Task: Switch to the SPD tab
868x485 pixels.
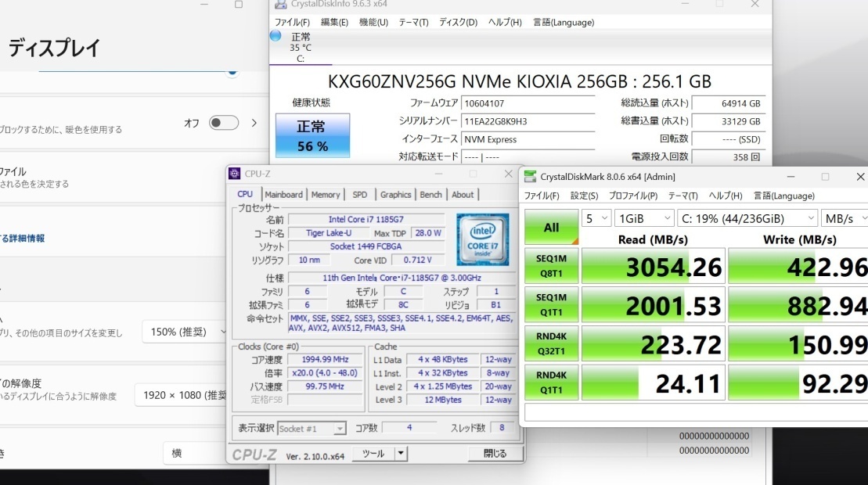Action: pyautogui.click(x=360, y=195)
